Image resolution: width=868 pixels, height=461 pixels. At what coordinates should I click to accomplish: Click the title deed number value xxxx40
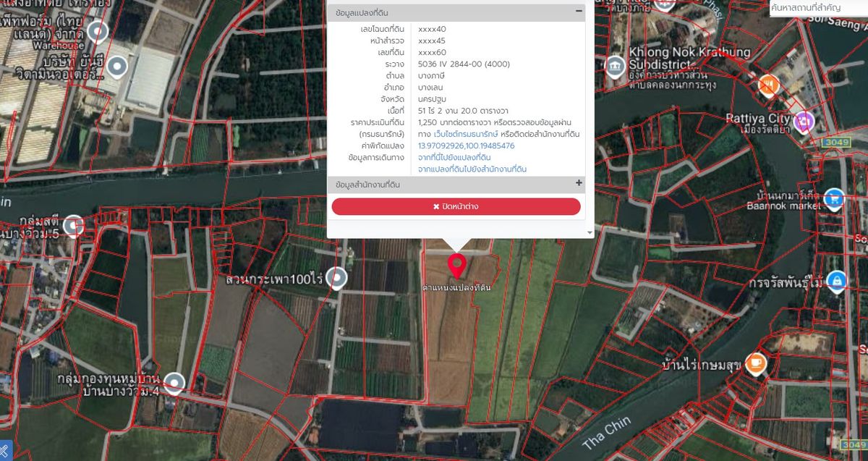tap(432, 29)
